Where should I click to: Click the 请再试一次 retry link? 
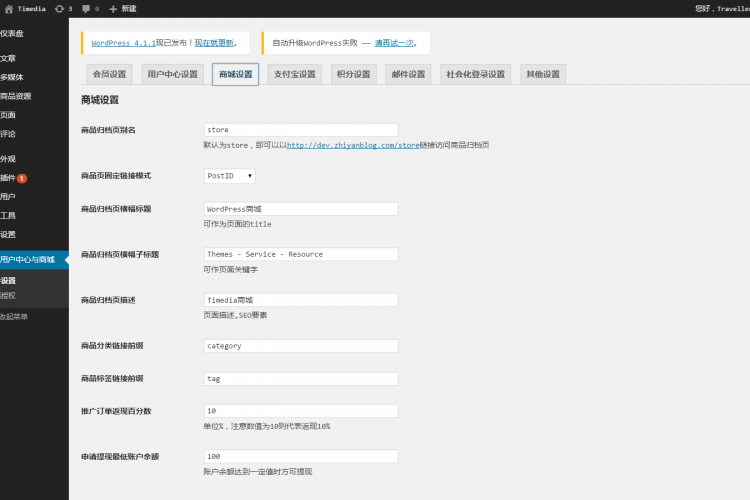[394, 43]
